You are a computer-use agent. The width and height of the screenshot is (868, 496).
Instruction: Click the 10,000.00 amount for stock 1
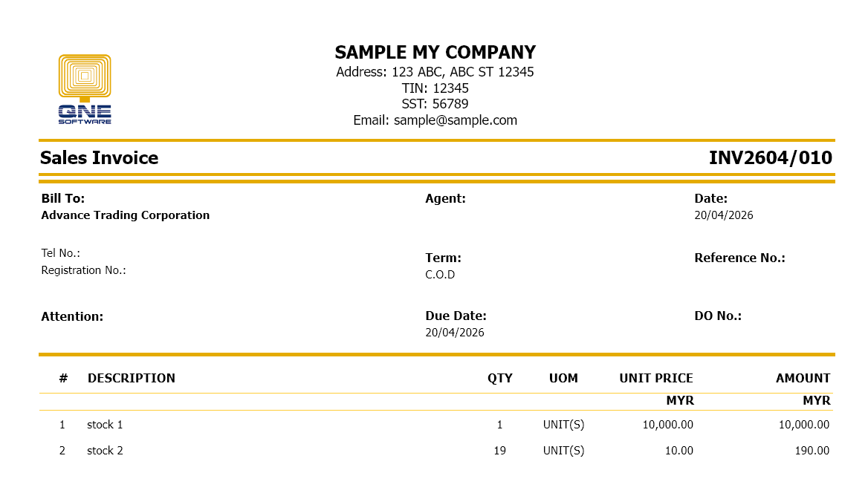pos(803,425)
